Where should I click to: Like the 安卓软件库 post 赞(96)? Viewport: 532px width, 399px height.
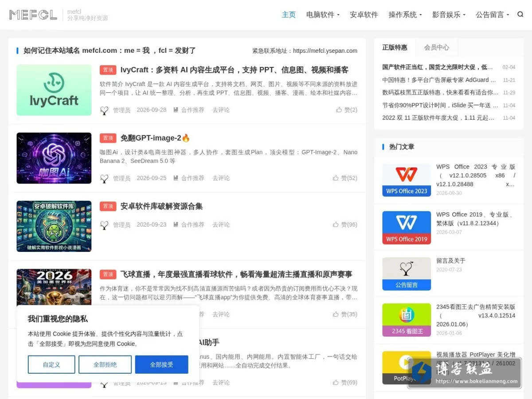345,224
